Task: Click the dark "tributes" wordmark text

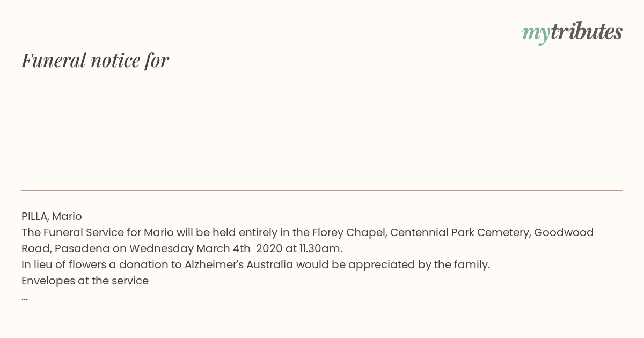Action: coord(587,31)
